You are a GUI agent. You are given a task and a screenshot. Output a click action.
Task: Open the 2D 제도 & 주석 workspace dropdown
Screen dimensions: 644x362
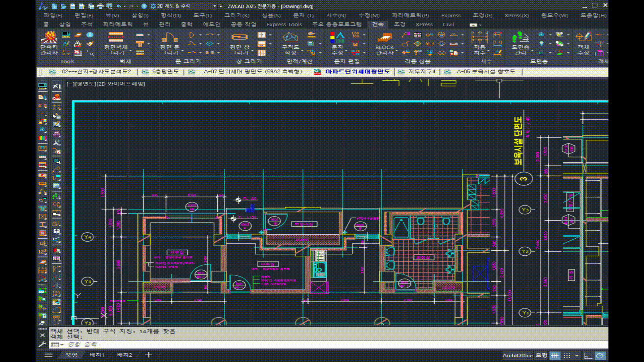[x=215, y=6]
